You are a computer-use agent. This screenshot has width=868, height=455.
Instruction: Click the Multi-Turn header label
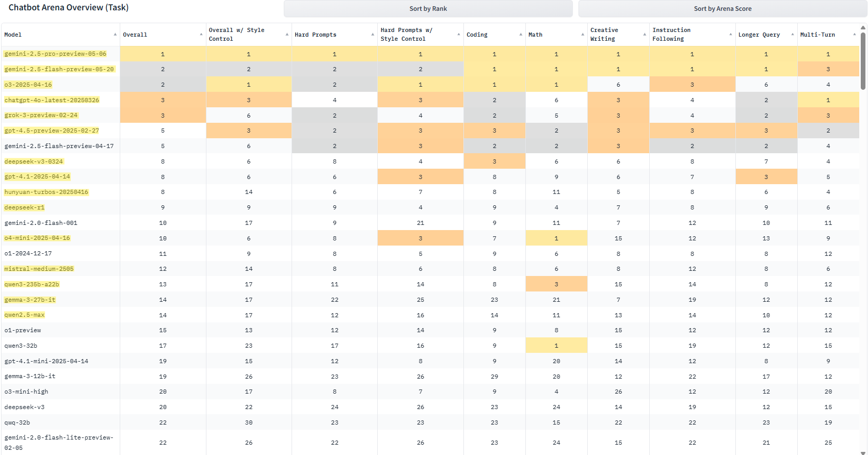click(x=817, y=35)
